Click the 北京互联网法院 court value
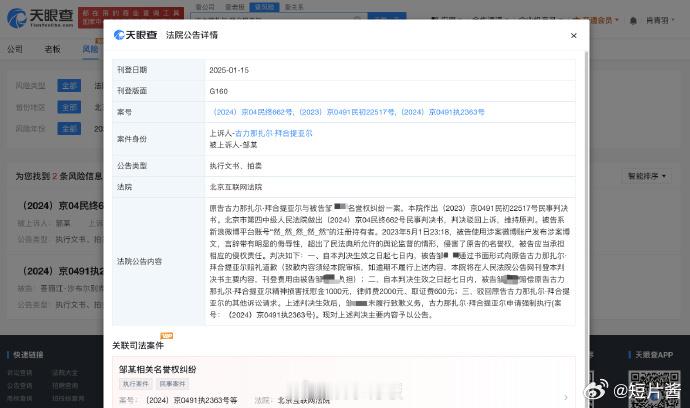690x408 pixels. [235, 187]
